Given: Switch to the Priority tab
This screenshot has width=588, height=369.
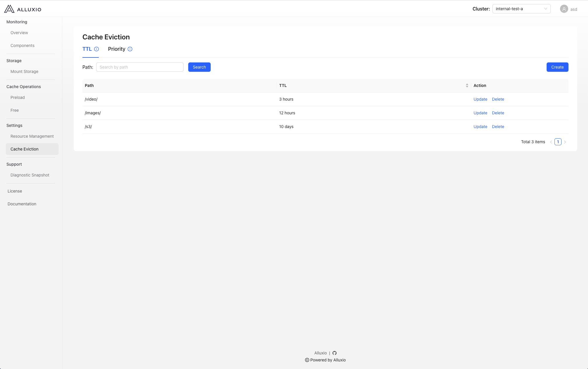Looking at the screenshot, I should (x=117, y=49).
